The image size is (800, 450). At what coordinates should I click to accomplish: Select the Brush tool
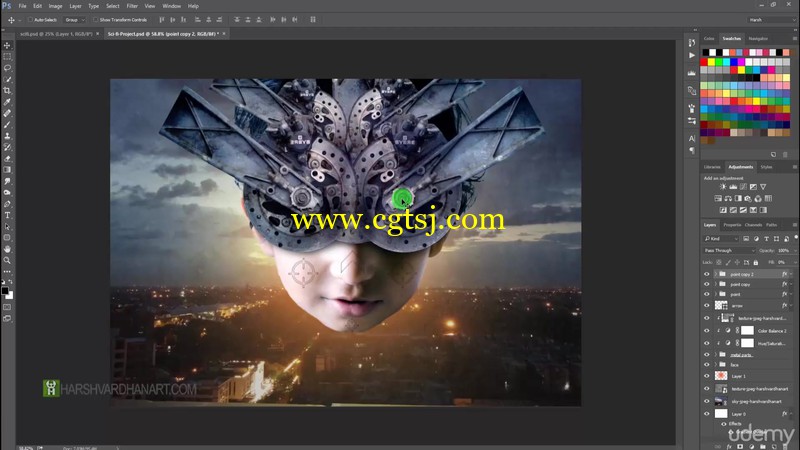[x=7, y=124]
